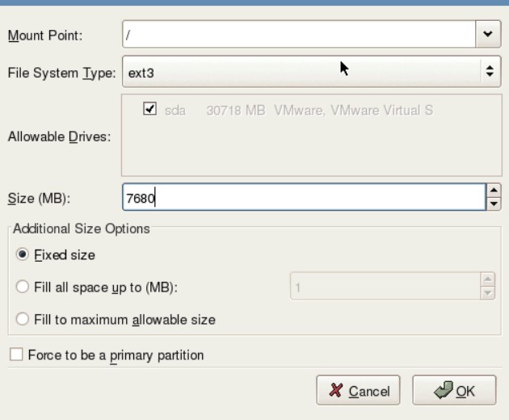Click down arrow of fill-up-to spinner
This screenshot has height=420, width=509.
point(487,293)
